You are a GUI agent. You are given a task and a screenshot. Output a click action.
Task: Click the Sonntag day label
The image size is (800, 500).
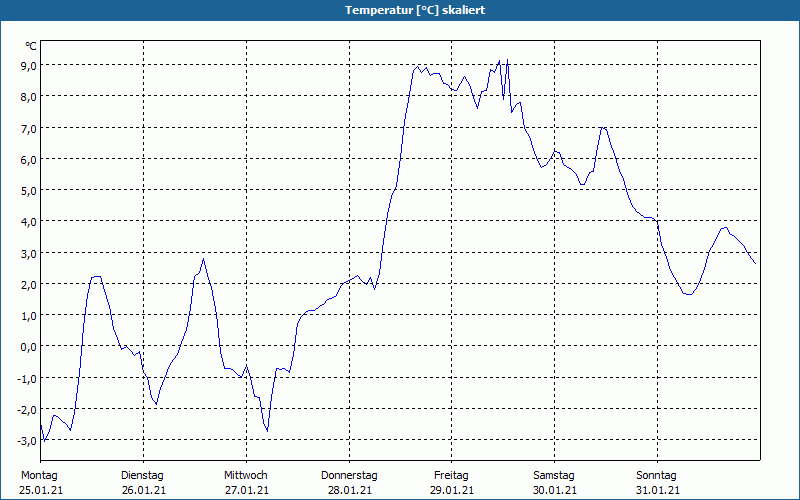(x=656, y=476)
